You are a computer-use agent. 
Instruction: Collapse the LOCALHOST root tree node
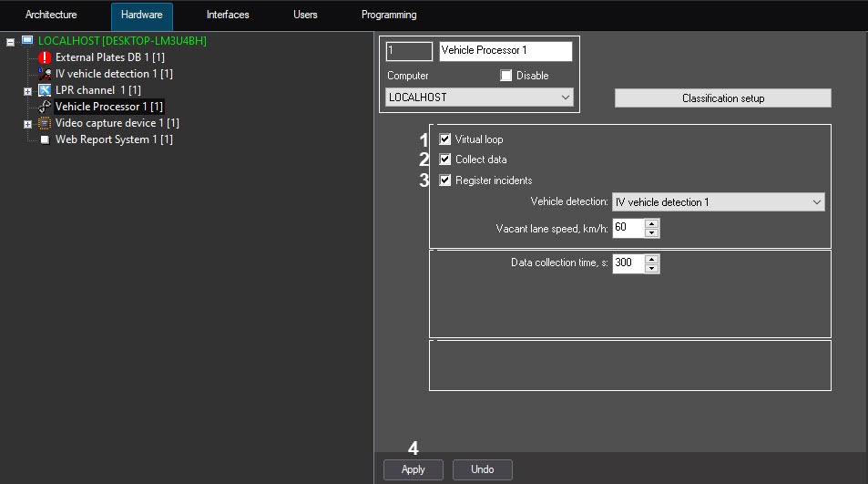[11, 42]
